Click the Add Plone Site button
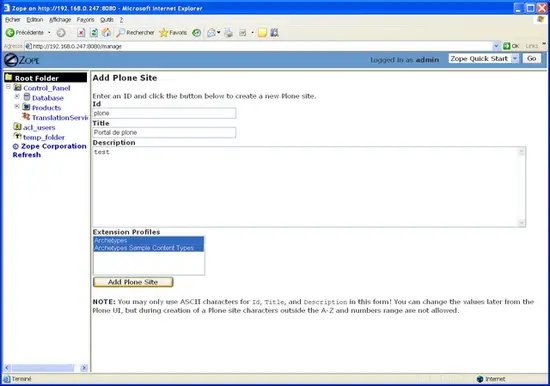This screenshot has width=550, height=386. [133, 282]
